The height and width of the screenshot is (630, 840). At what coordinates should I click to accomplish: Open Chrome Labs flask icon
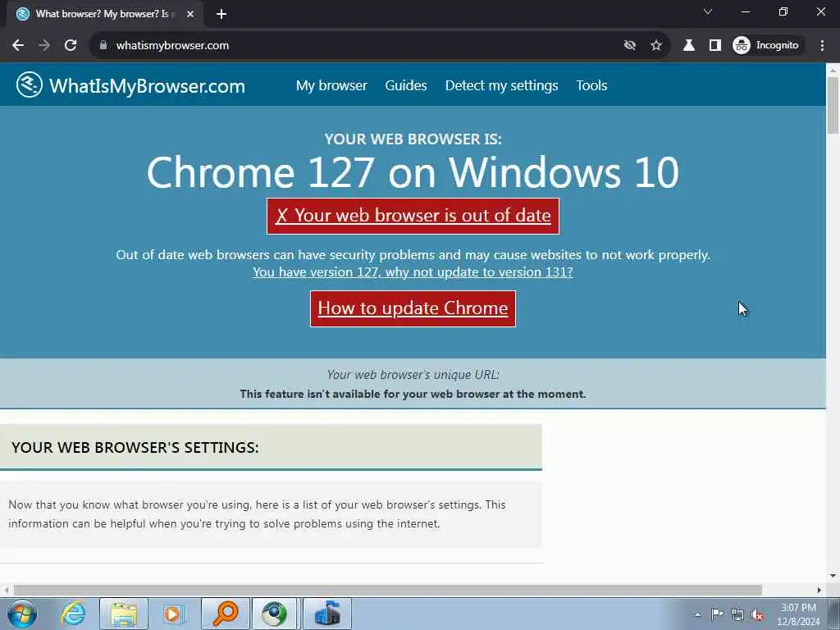pos(689,46)
